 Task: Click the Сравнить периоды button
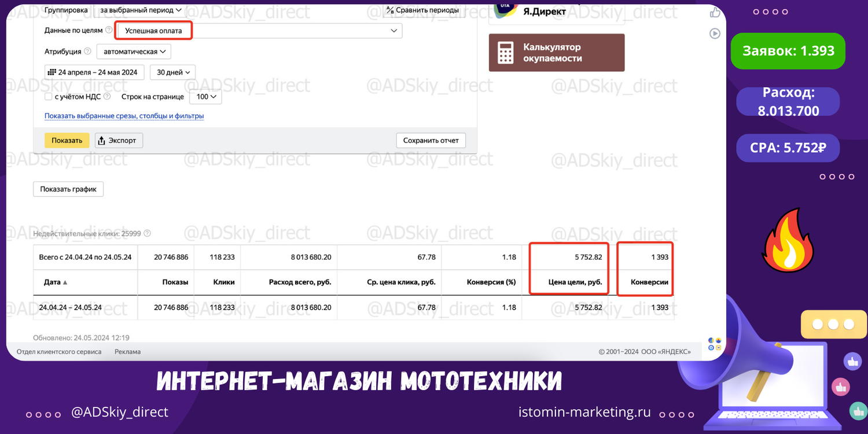pyautogui.click(x=422, y=10)
